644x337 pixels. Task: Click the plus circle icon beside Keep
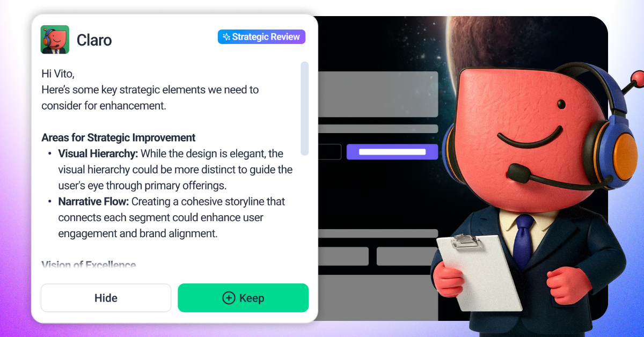[x=229, y=298]
